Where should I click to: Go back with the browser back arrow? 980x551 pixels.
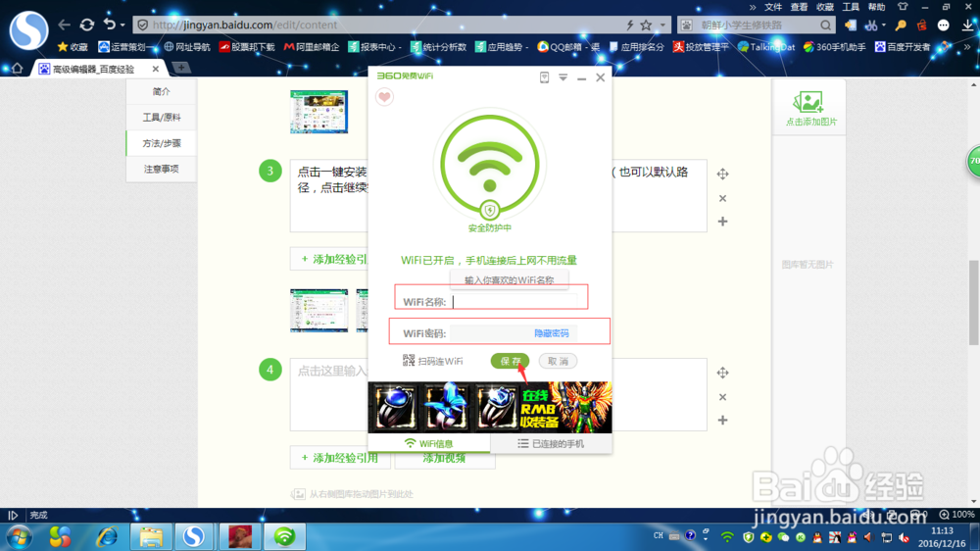click(x=64, y=25)
